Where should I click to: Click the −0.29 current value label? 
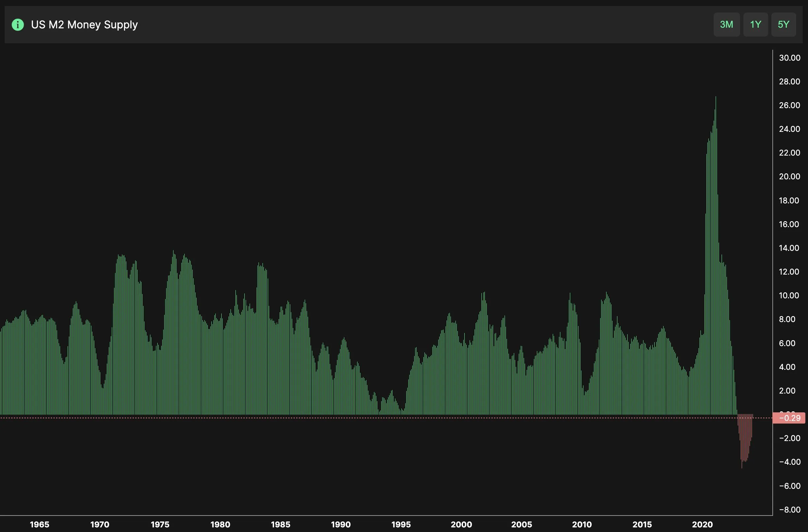tap(789, 418)
